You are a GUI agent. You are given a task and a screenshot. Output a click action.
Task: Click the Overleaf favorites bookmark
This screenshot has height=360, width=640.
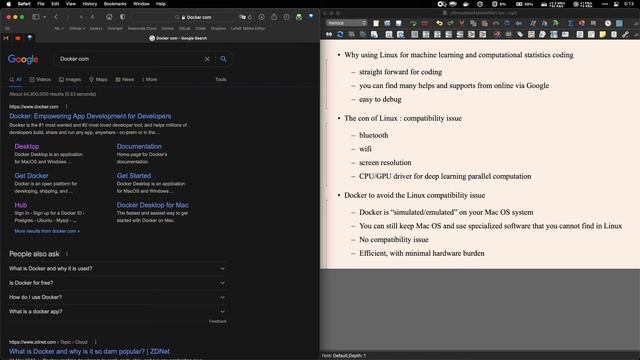pyautogui.click(x=115, y=29)
